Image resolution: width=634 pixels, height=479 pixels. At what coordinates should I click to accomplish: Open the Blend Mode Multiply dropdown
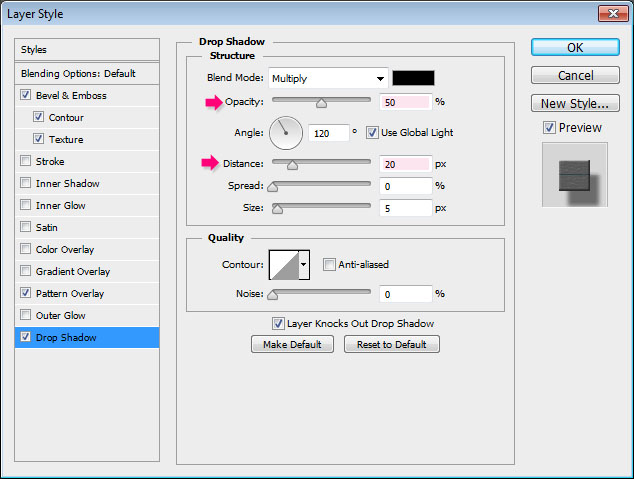(328, 78)
